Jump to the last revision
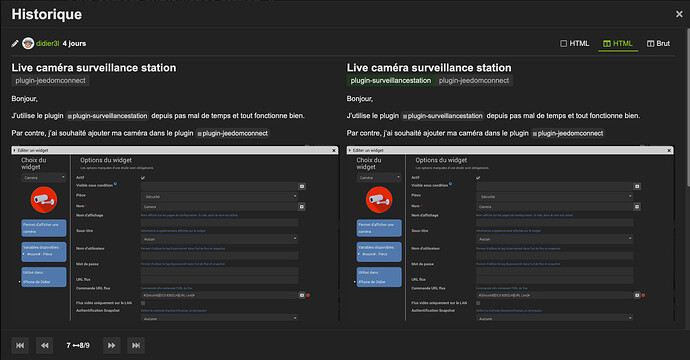 (x=136, y=345)
